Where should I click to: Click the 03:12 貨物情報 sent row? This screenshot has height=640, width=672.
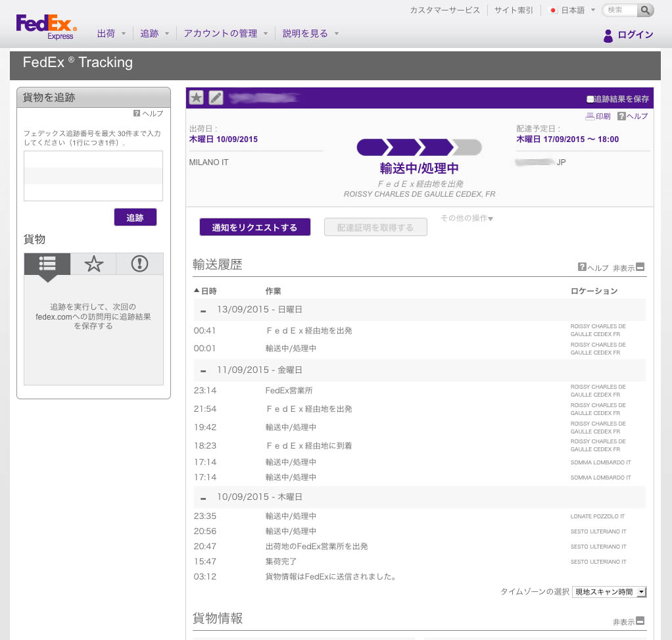coord(419,577)
